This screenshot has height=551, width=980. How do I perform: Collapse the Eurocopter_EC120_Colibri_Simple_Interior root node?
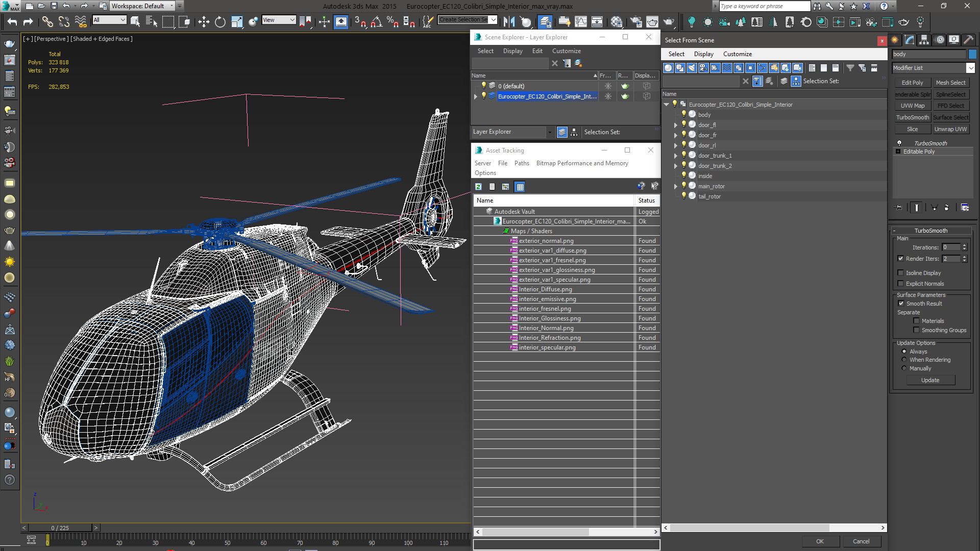pyautogui.click(x=667, y=105)
